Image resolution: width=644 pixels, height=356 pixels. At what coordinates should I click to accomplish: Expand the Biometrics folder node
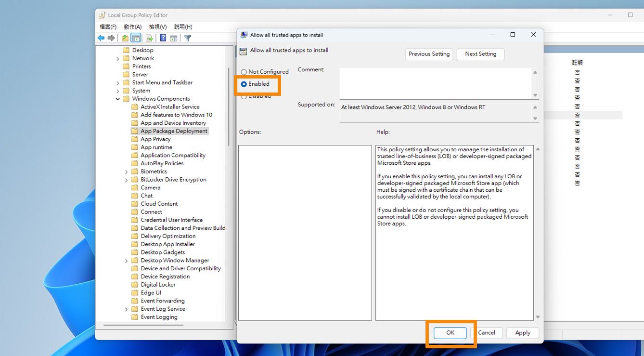pyautogui.click(x=127, y=172)
